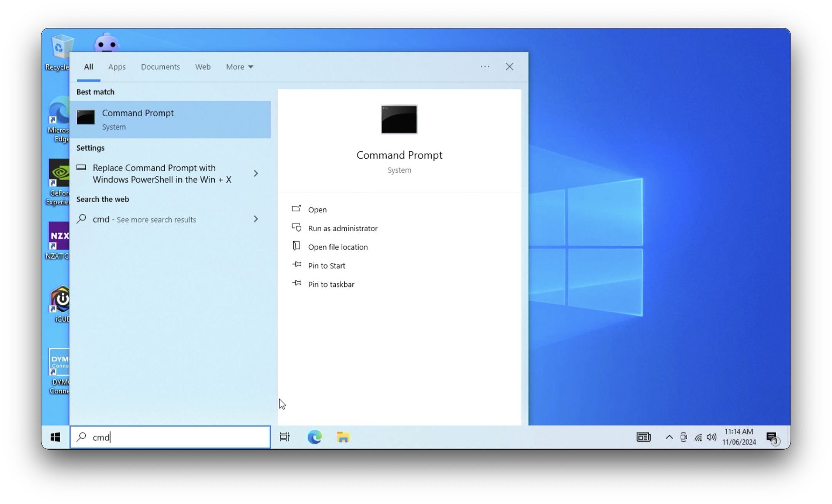Choose Run as administrator
Image resolution: width=832 pixels, height=504 pixels.
(x=342, y=228)
